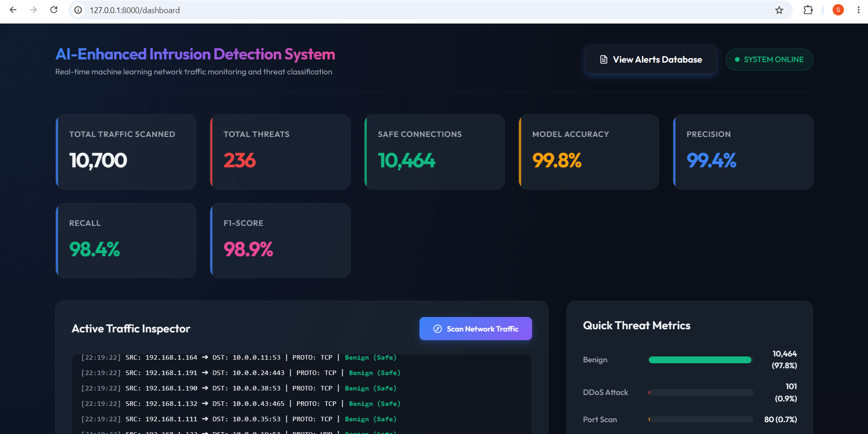Click the Total Threats value 236
The image size is (868, 434).
coord(240,161)
